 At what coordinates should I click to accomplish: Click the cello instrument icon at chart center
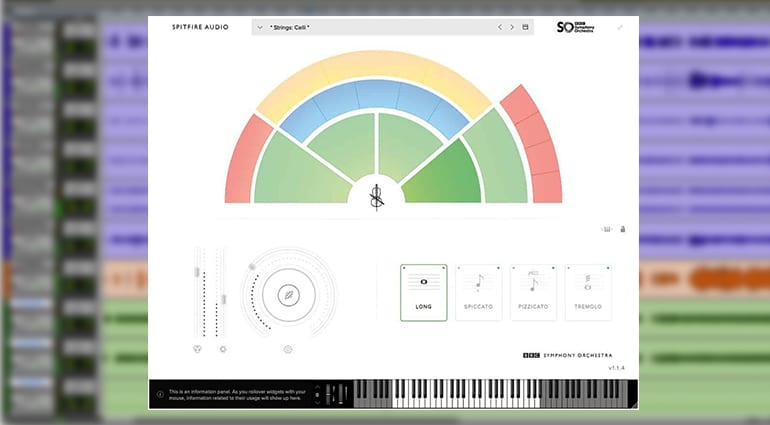(377, 197)
